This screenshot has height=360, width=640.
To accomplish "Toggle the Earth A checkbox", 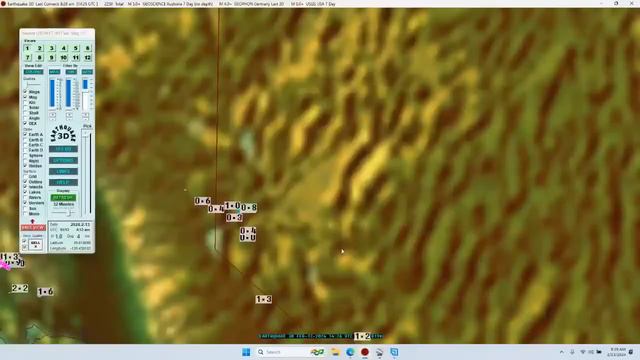I will click(25, 134).
